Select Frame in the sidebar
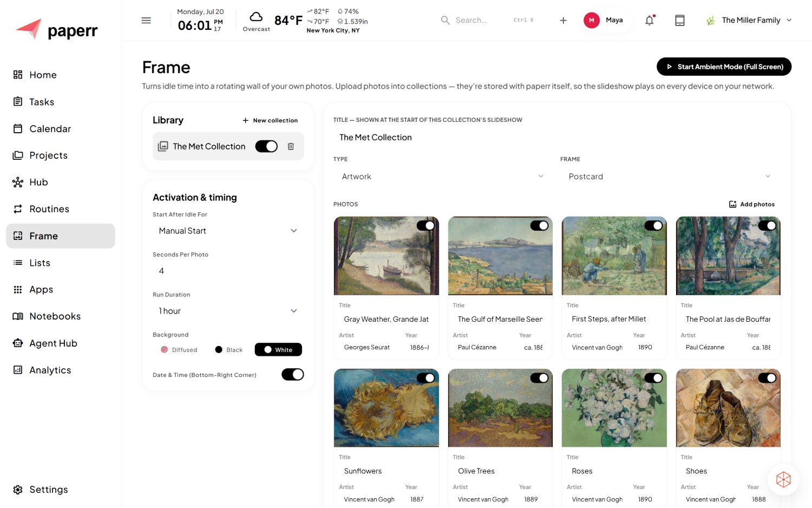 61,236
